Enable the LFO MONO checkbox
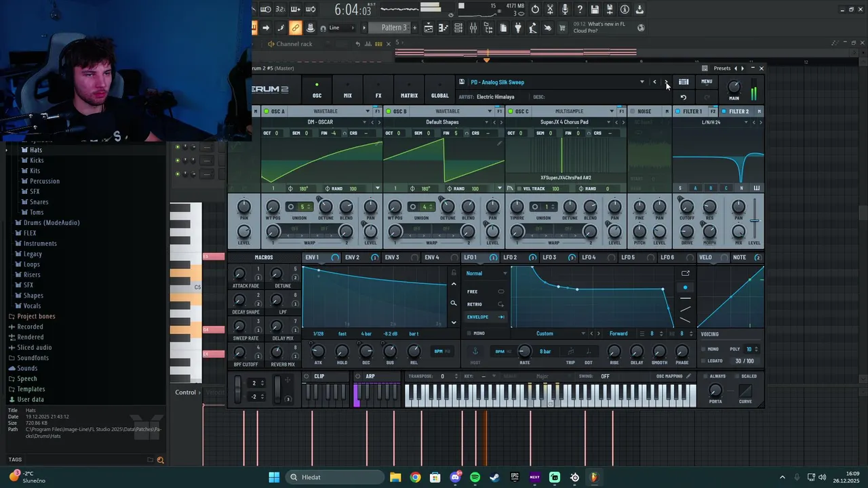The width and height of the screenshot is (868, 488). coord(469,333)
